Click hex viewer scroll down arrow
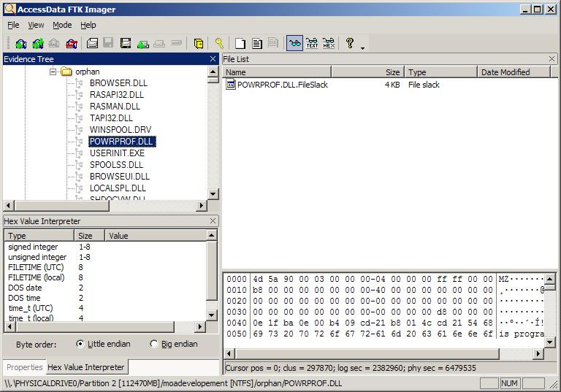This screenshot has width=561, height=392. 550,342
